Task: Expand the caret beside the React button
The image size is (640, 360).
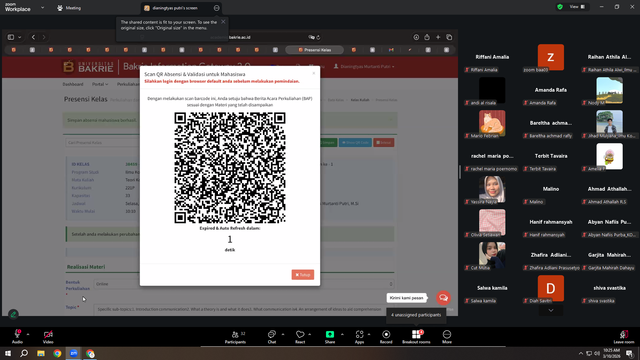Action: pyautogui.click(x=310, y=334)
